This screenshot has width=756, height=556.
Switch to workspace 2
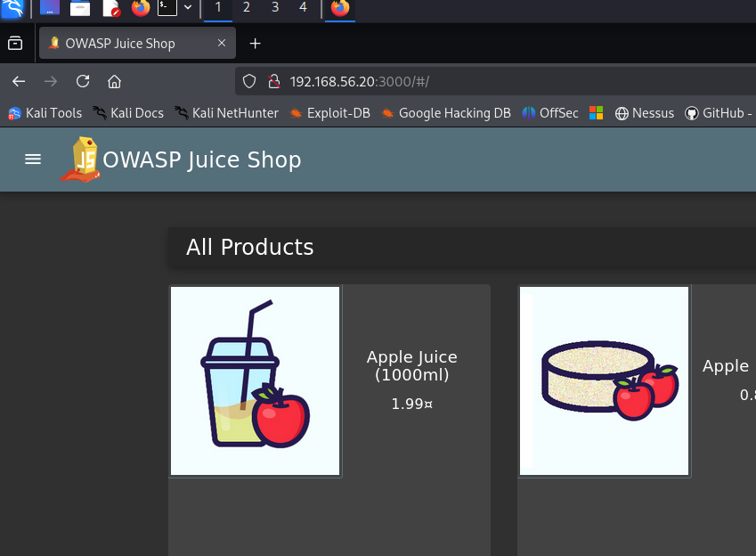tap(247, 8)
